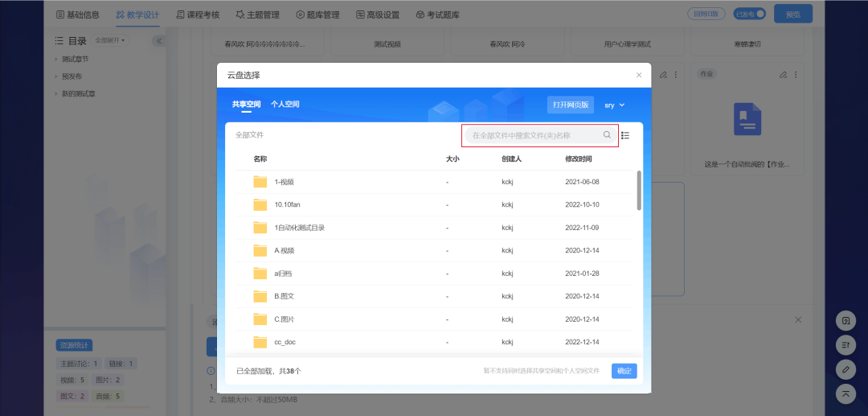This screenshot has width=868, height=416.
Task: Confirm selection with the 确定 button
Action: tap(624, 371)
